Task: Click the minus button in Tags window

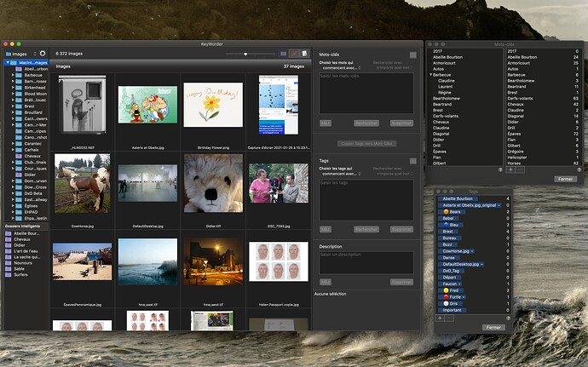Action: tap(449, 318)
